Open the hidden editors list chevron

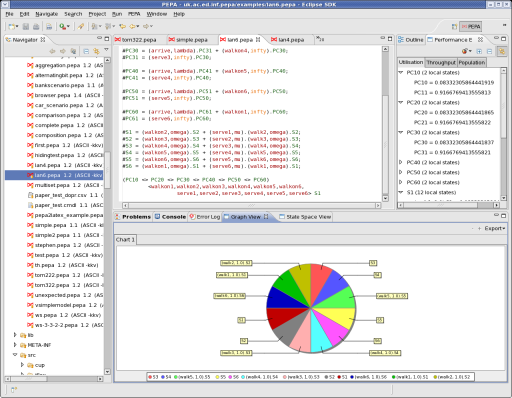tap(320, 39)
